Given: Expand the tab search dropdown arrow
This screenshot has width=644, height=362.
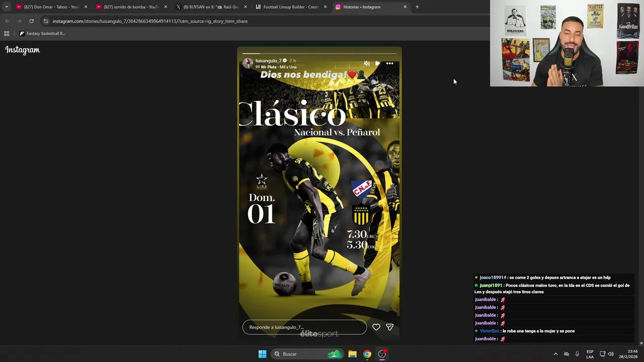Looking at the screenshot, I should point(7,7).
